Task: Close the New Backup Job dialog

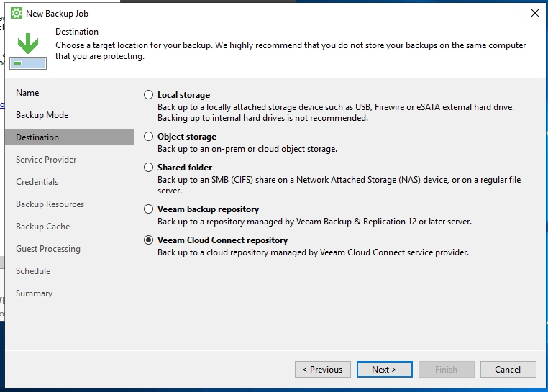Action: coord(534,13)
